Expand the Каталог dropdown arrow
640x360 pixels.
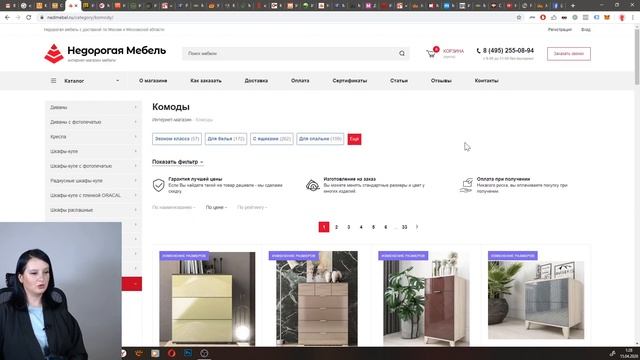(118, 81)
